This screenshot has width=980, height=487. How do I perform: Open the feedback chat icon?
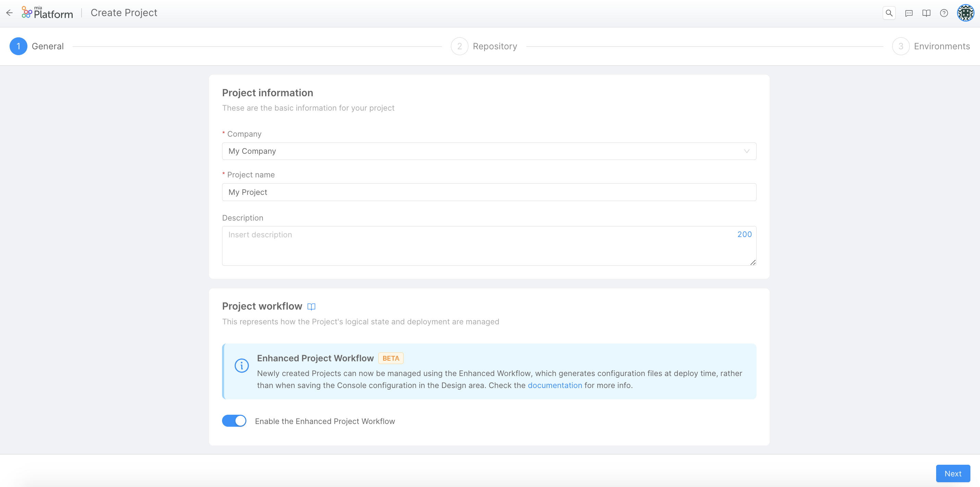click(909, 13)
